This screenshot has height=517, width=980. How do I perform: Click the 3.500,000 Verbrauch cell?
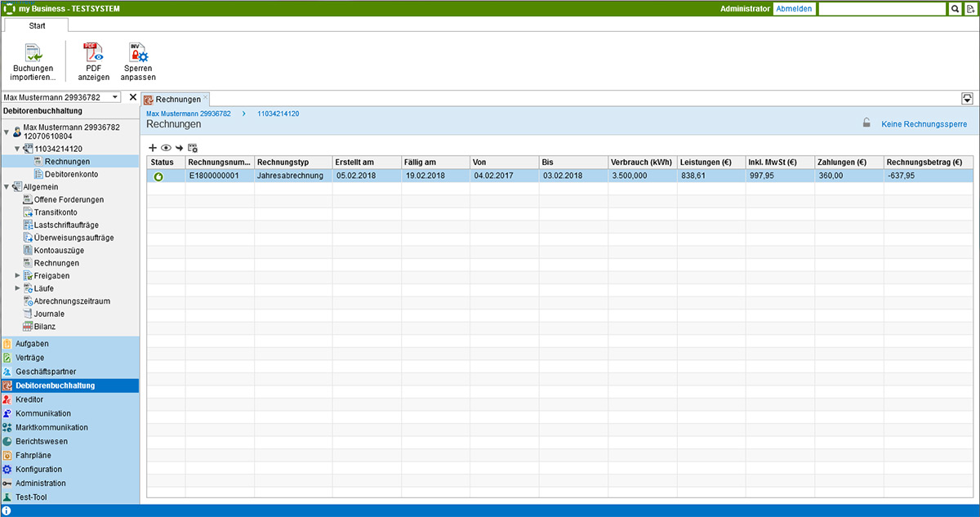pos(642,176)
